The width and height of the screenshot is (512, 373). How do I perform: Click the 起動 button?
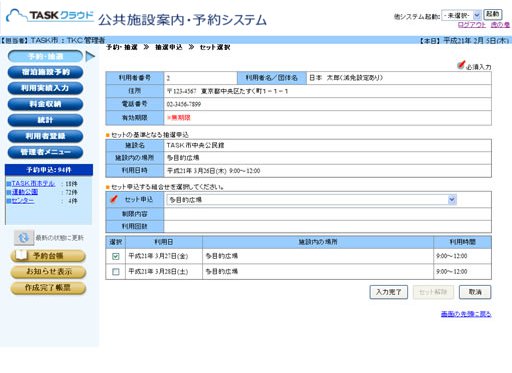[493, 15]
